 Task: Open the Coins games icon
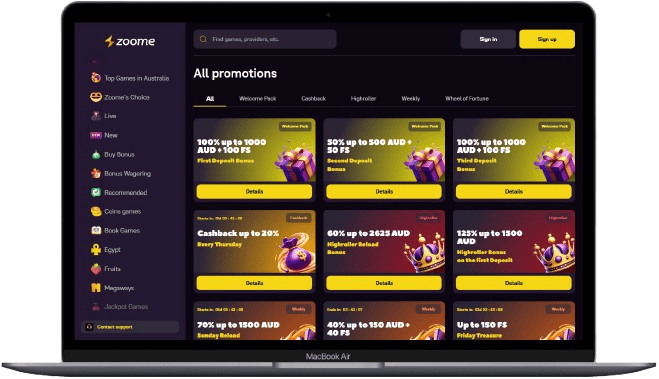pyautogui.click(x=96, y=211)
